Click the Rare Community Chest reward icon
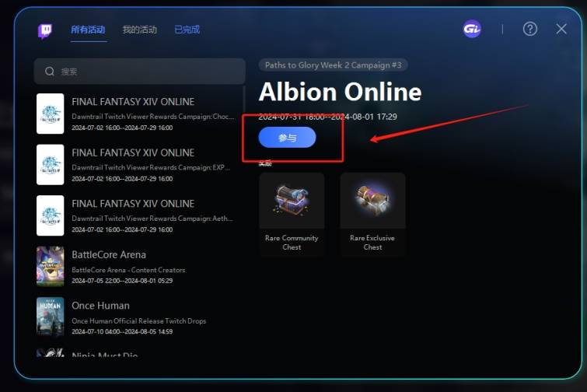The width and height of the screenshot is (587, 392). pyautogui.click(x=292, y=201)
